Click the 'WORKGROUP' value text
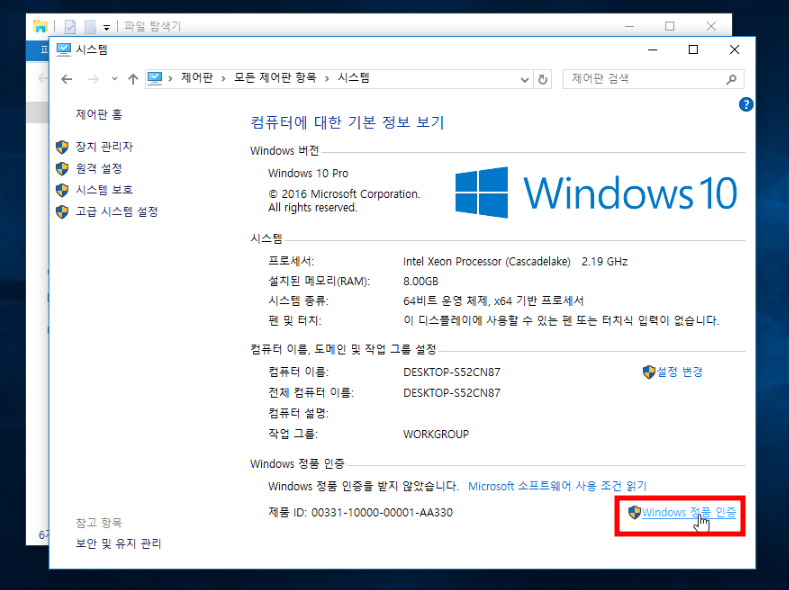 (436, 434)
